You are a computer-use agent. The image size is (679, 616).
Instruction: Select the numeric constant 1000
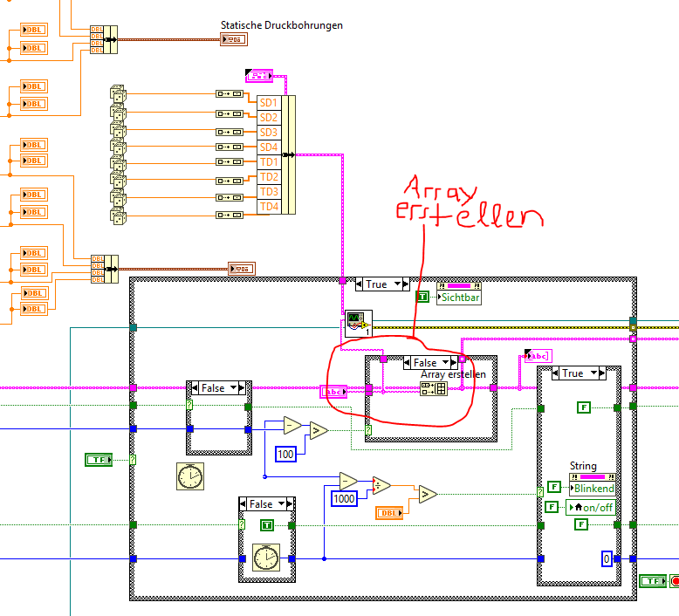[x=344, y=499]
